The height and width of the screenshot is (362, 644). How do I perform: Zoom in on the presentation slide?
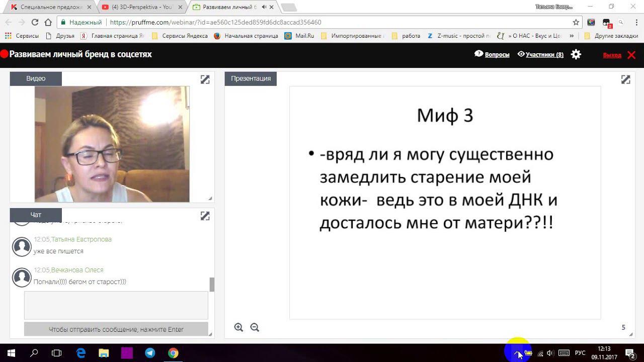click(x=238, y=327)
